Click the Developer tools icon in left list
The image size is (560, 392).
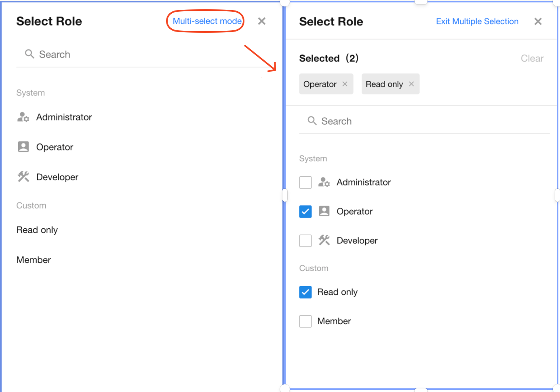click(x=23, y=177)
